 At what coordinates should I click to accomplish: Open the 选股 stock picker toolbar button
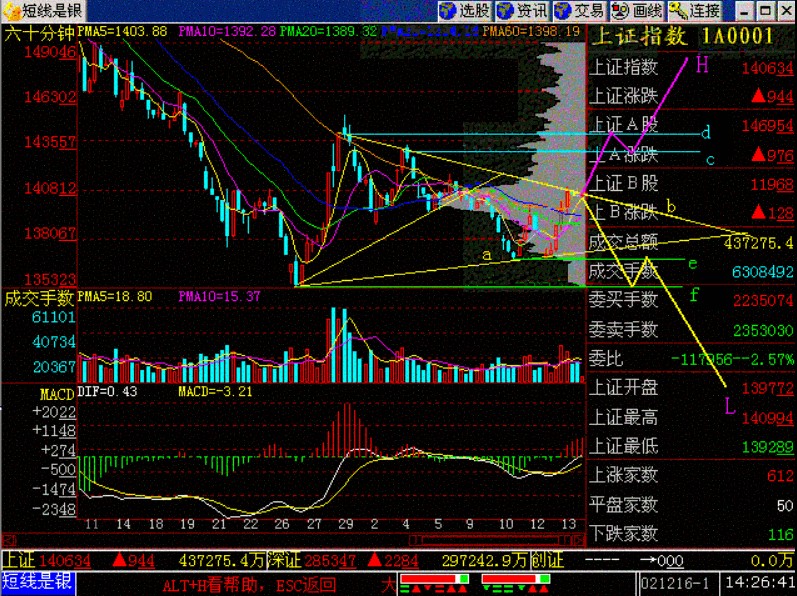[x=465, y=10]
